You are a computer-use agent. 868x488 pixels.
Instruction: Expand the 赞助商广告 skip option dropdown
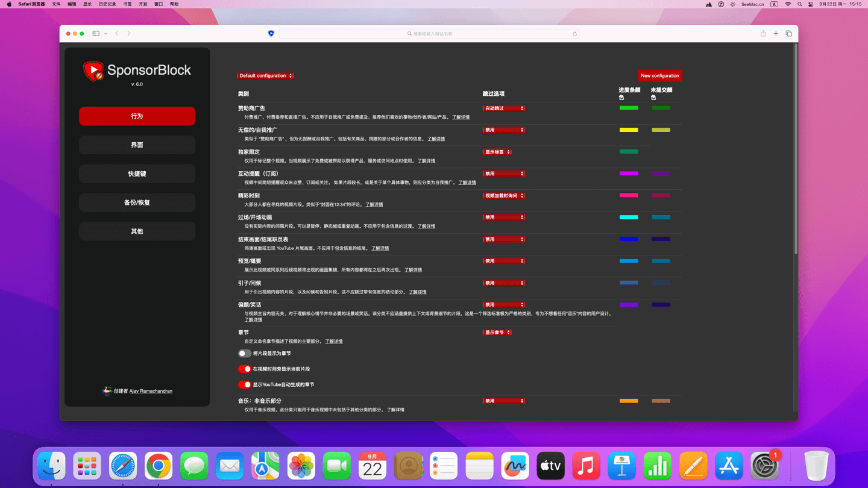(504, 108)
